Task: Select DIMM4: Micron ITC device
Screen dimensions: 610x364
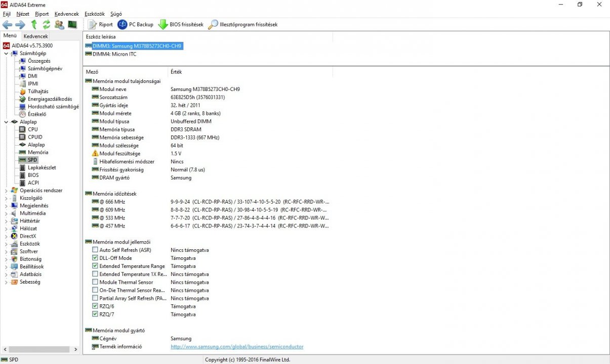Action: tap(114, 54)
